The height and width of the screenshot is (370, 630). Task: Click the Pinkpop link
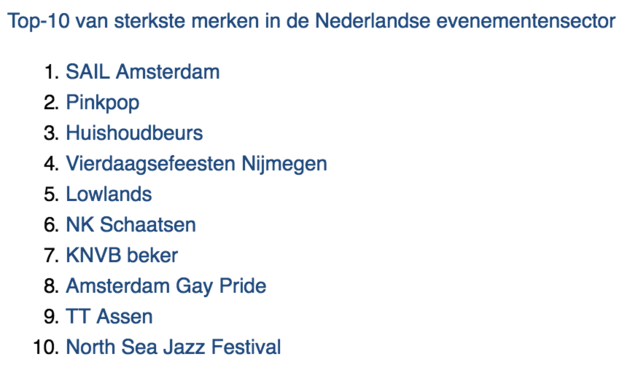pos(102,103)
